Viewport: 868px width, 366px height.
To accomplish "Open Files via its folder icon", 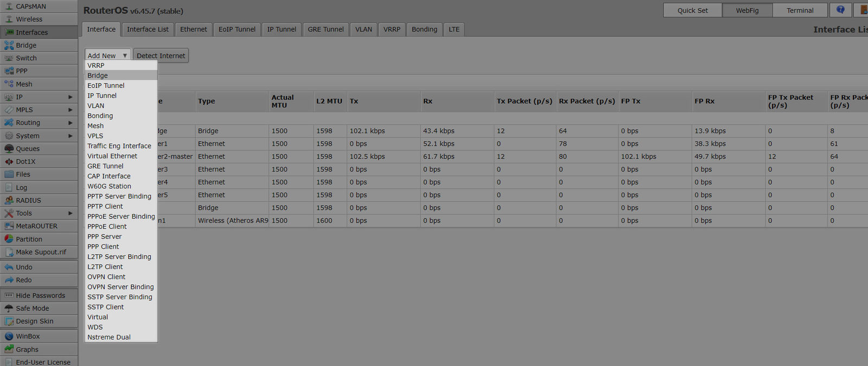I will pyautogui.click(x=9, y=174).
